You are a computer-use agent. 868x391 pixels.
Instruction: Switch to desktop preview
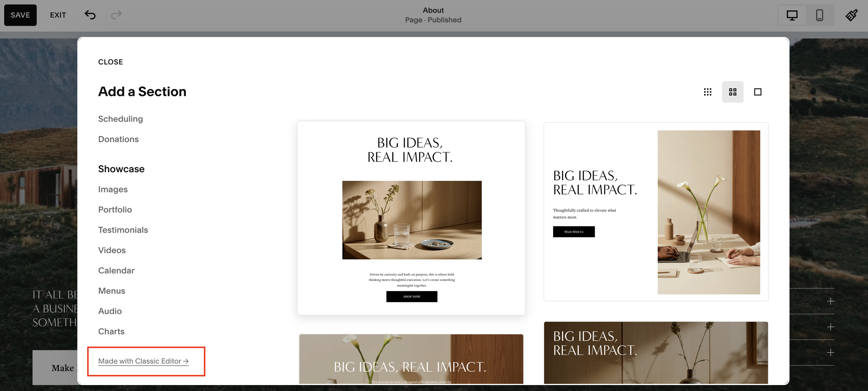(x=792, y=15)
